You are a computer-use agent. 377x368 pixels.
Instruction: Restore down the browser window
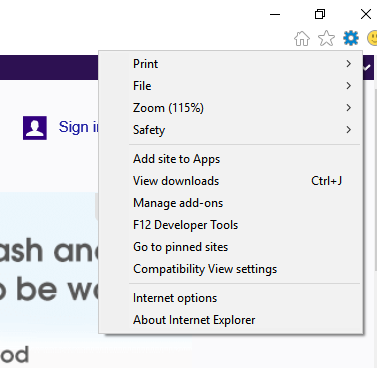[x=320, y=14]
